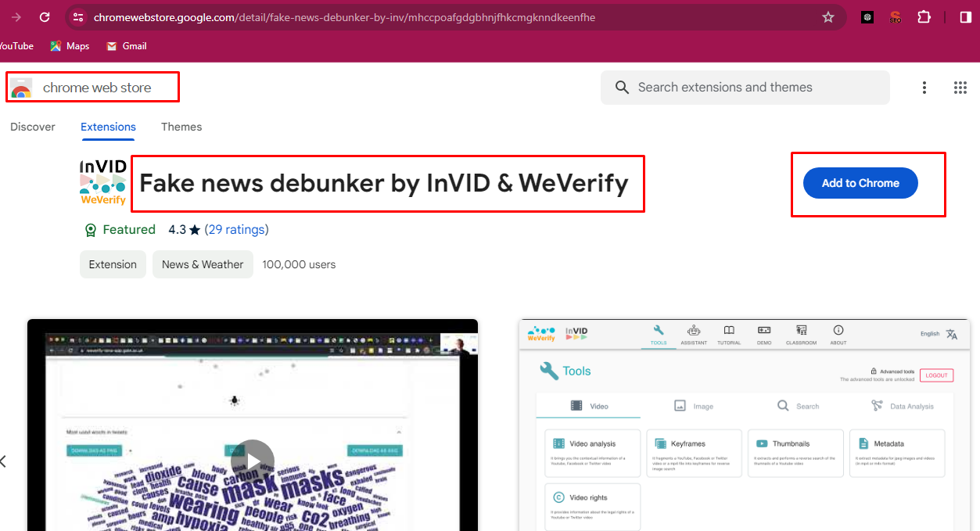
Task: Switch to the Discover tab
Action: (x=33, y=127)
